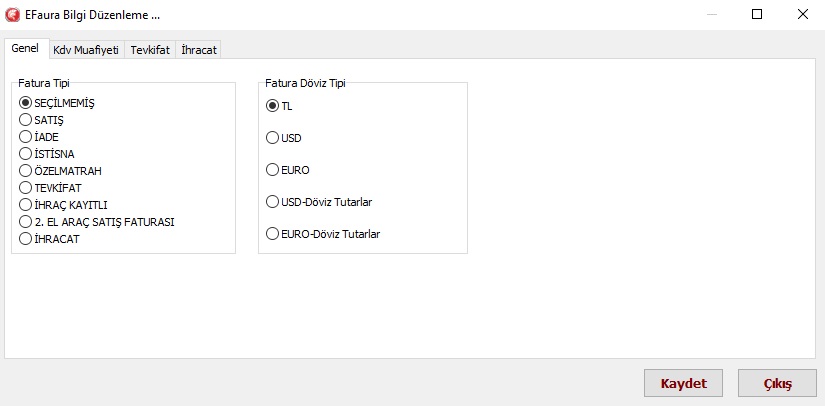Image resolution: width=825 pixels, height=406 pixels.
Task: Choose EURO currency type
Action: [x=273, y=170]
